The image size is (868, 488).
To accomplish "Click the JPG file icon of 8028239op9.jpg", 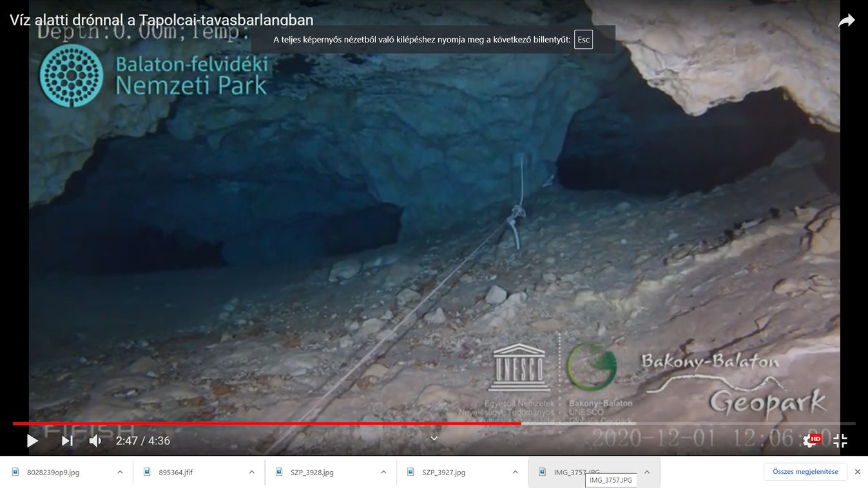I will coord(15,472).
